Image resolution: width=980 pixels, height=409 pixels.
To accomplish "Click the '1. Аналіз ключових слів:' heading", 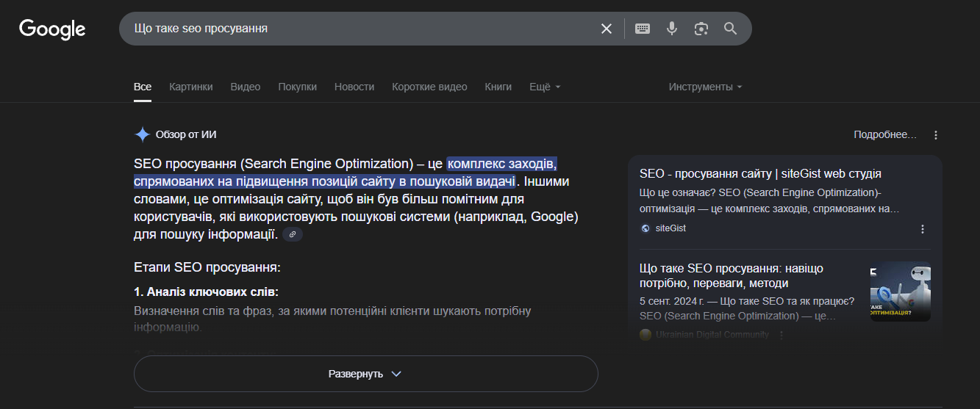I will (206, 292).
